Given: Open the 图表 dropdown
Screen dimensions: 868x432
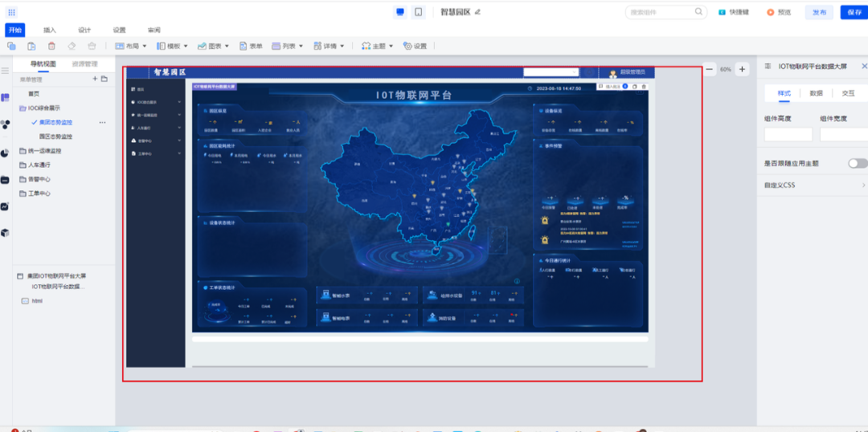Looking at the screenshot, I should point(213,46).
